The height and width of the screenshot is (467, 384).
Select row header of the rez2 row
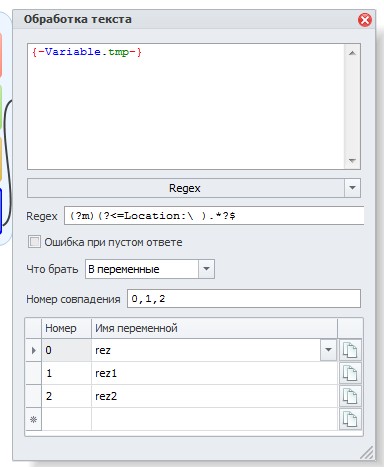[x=33, y=396]
